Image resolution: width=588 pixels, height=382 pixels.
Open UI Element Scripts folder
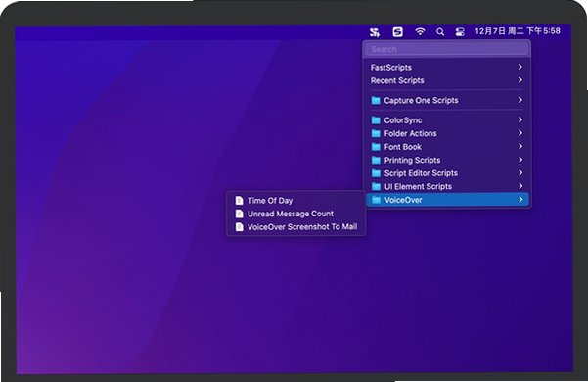(446, 186)
